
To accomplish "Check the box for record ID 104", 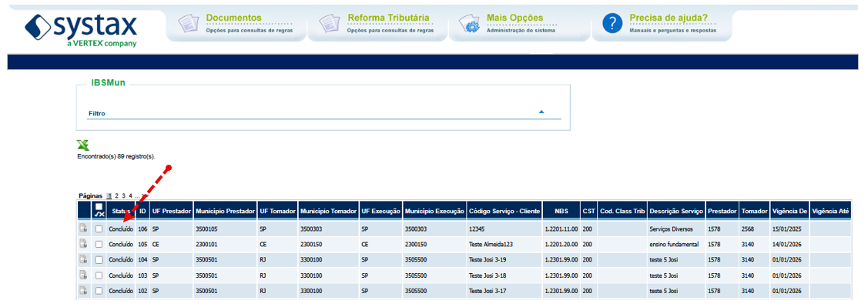I will pyautogui.click(x=99, y=259).
